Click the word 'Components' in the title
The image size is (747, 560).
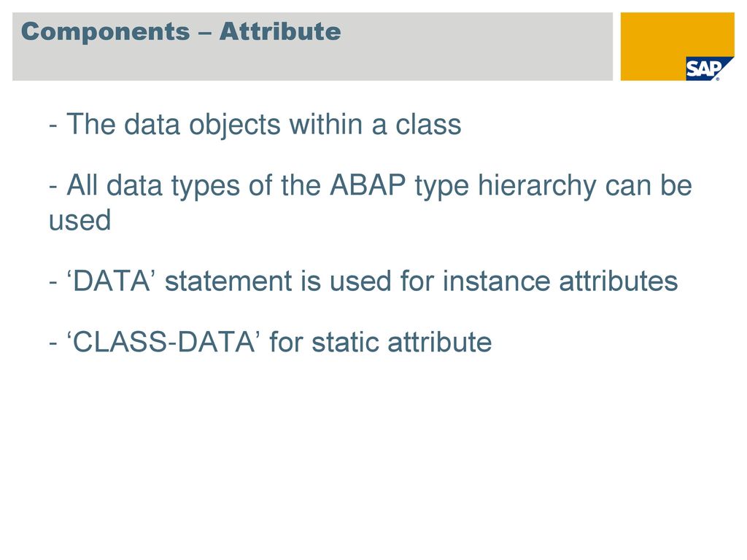pos(105,33)
